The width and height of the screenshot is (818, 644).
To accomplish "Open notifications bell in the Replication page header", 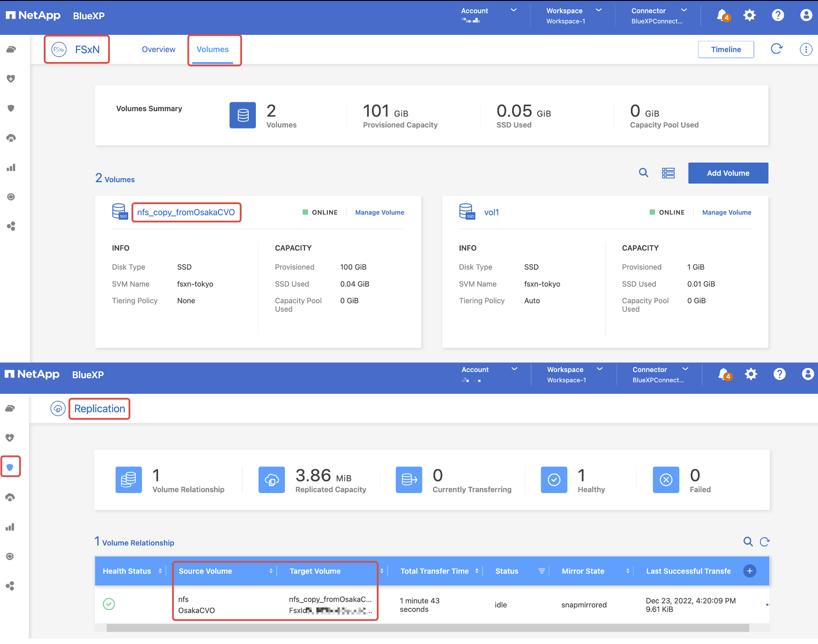I will pos(724,374).
